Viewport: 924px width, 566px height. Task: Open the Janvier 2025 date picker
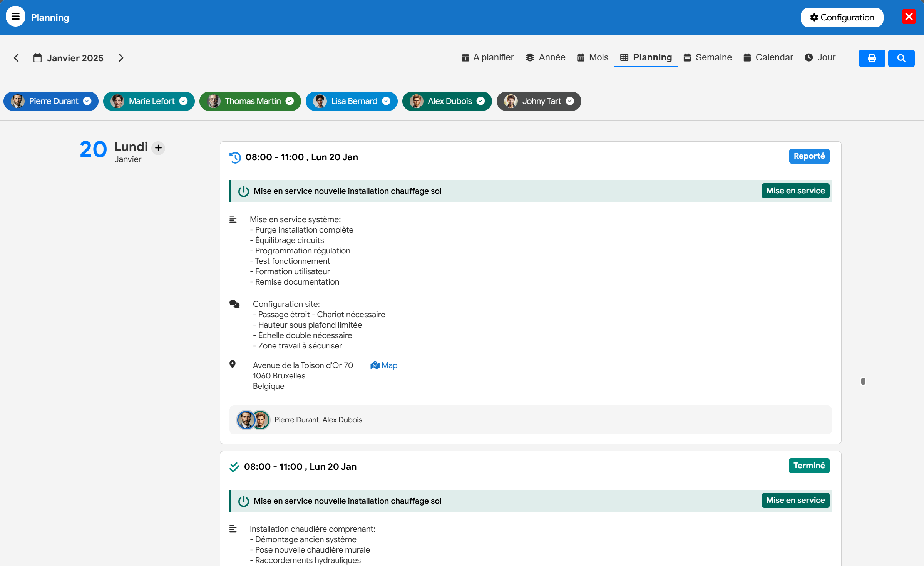coord(69,58)
